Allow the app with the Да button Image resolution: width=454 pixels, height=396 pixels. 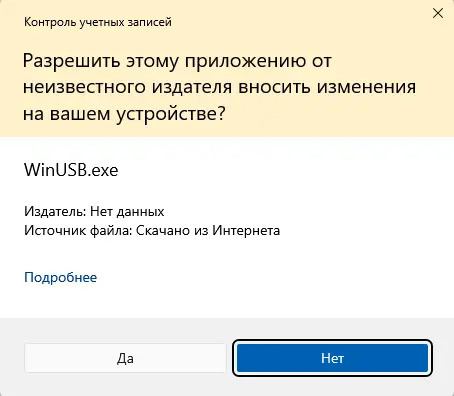tap(125, 358)
